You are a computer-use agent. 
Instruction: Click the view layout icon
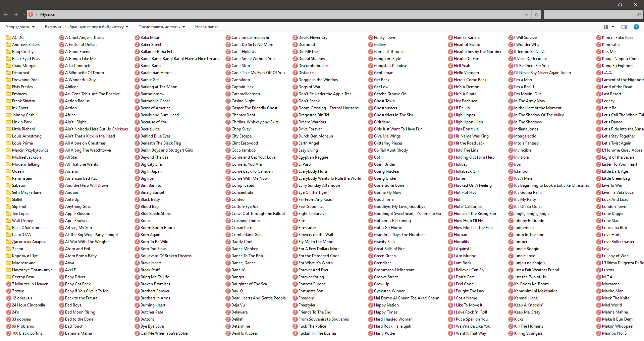tap(606, 27)
